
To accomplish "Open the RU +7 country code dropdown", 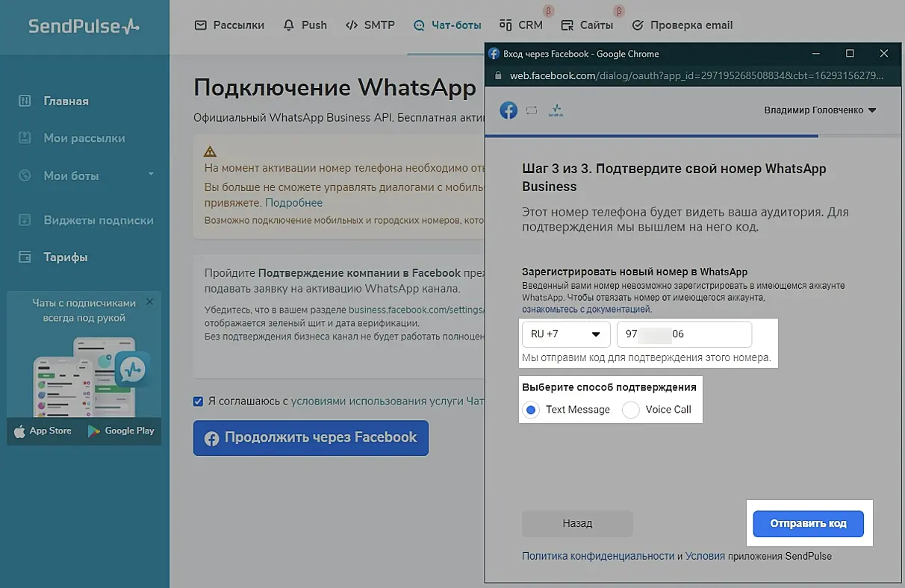I will pos(566,334).
